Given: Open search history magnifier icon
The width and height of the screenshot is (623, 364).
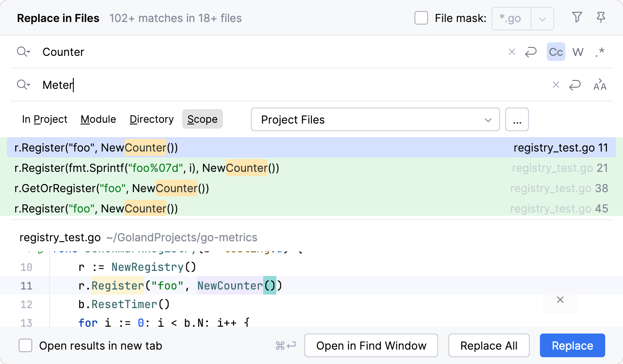Looking at the screenshot, I should pos(23,52).
